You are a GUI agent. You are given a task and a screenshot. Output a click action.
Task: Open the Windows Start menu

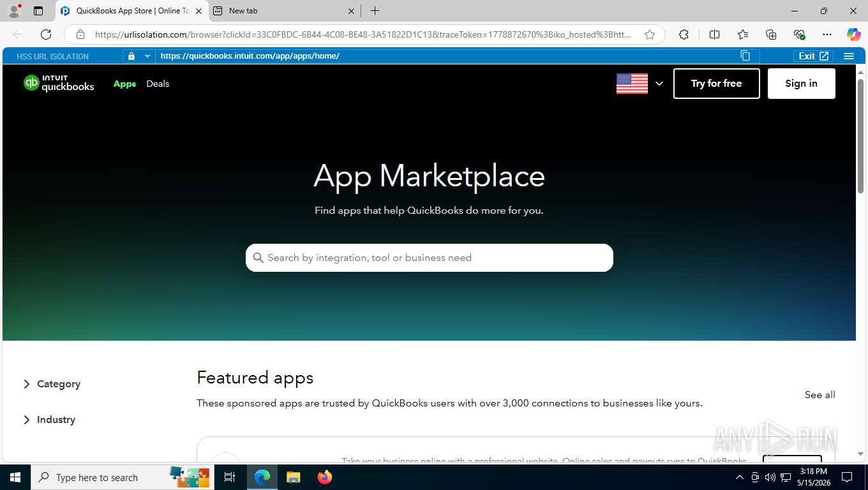pyautogui.click(x=15, y=477)
